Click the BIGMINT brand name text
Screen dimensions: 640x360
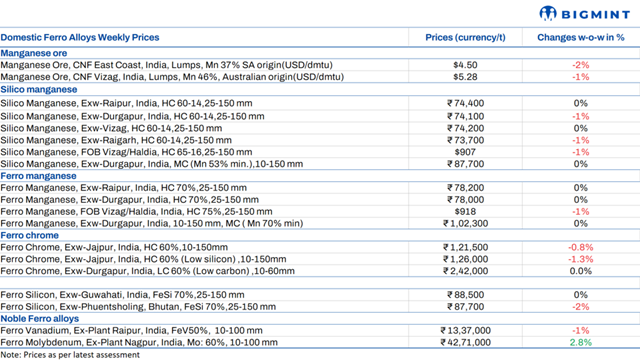(596, 15)
